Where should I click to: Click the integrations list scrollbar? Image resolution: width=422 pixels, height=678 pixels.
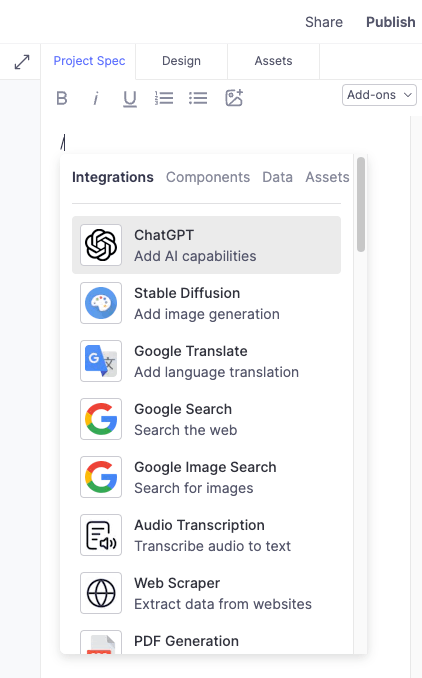pos(361,204)
